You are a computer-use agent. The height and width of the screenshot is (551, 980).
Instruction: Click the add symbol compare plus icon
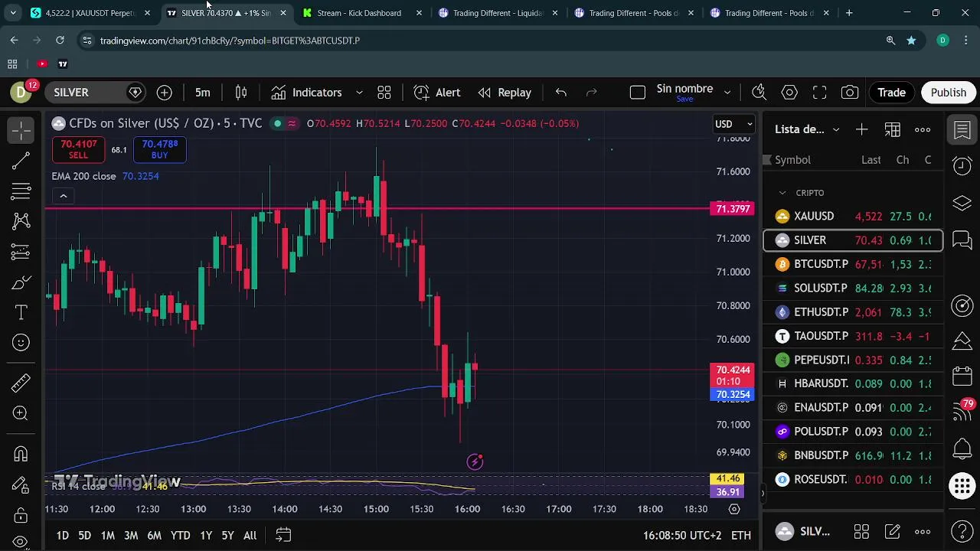165,93
